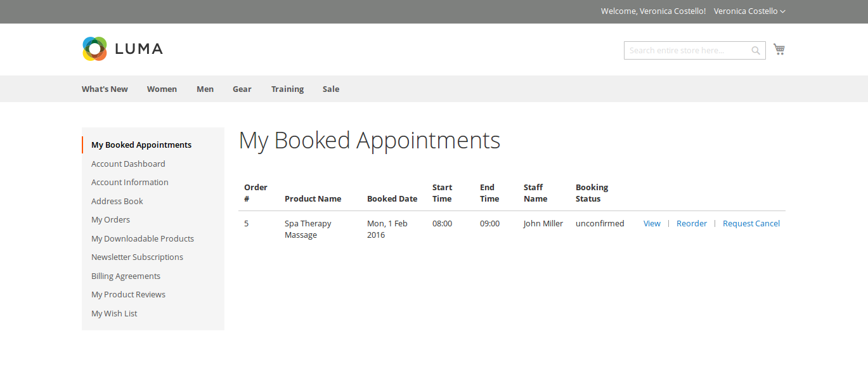Open the What's New menu
The width and height of the screenshot is (868, 369).
coord(105,89)
